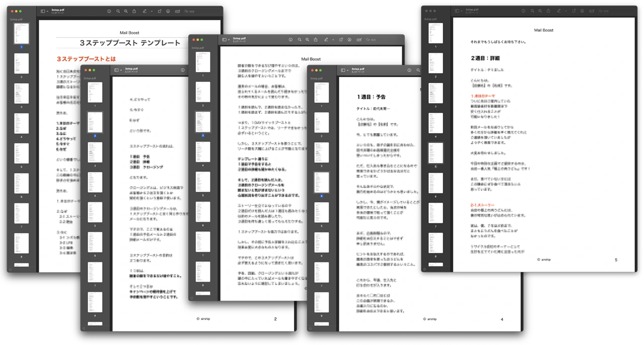Image resolution: width=644 pixels, height=345 pixels.
Task: Click the '３ステップブーストとは' heading on page 1
Action: 86,59
